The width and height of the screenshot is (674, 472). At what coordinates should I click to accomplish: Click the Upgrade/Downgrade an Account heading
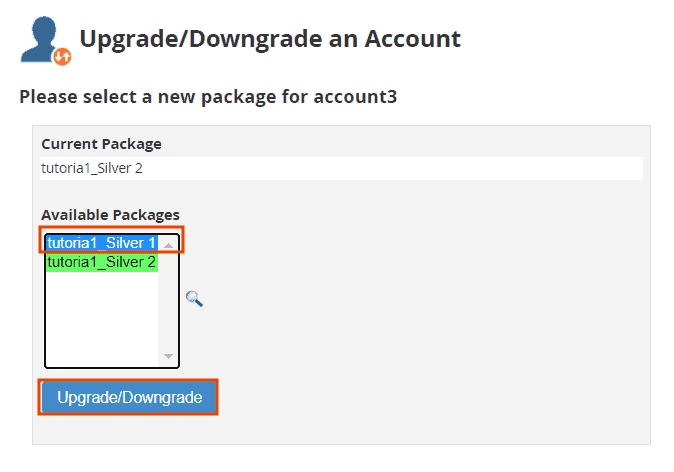coord(270,39)
